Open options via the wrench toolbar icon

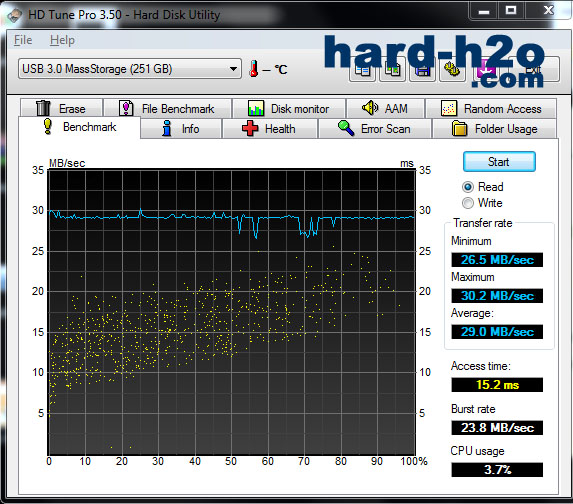(452, 69)
